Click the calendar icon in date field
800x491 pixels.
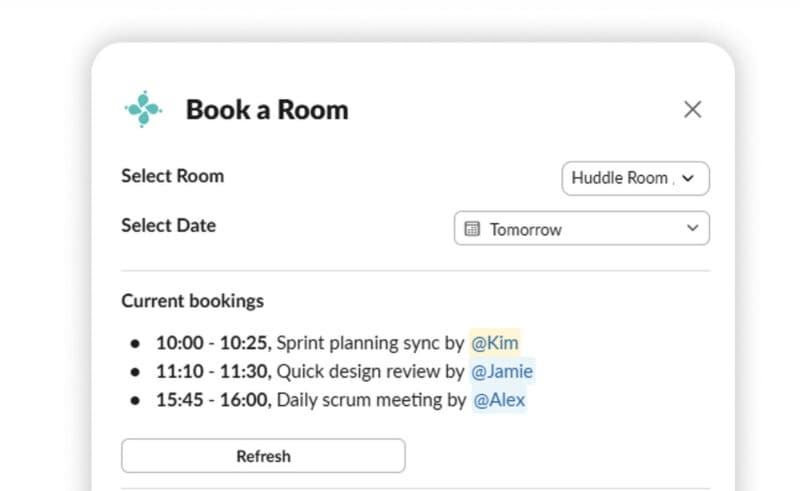(472, 229)
